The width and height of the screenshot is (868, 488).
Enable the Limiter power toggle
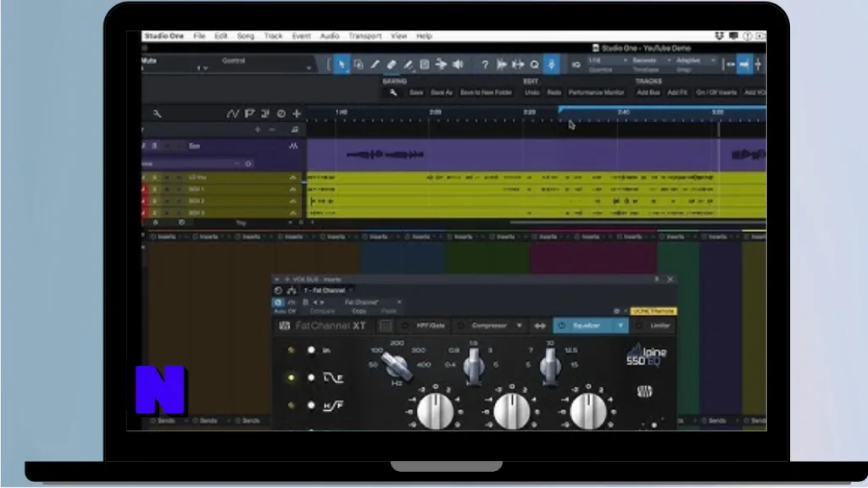pos(639,326)
